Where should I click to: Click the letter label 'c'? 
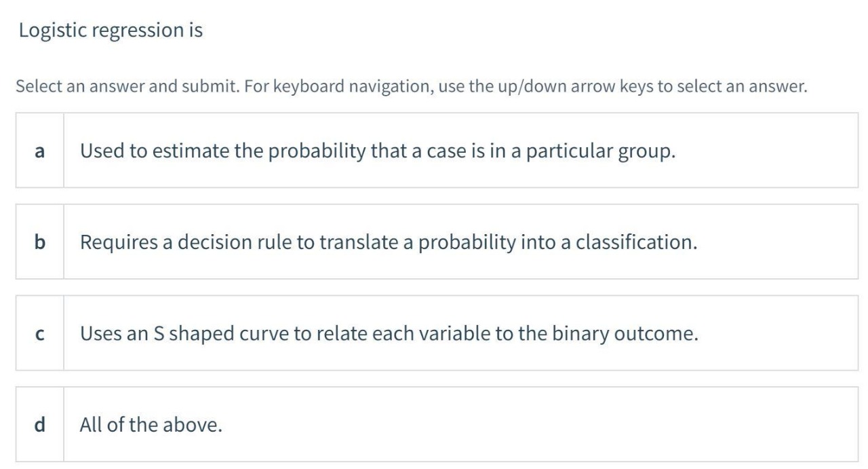pos(40,333)
